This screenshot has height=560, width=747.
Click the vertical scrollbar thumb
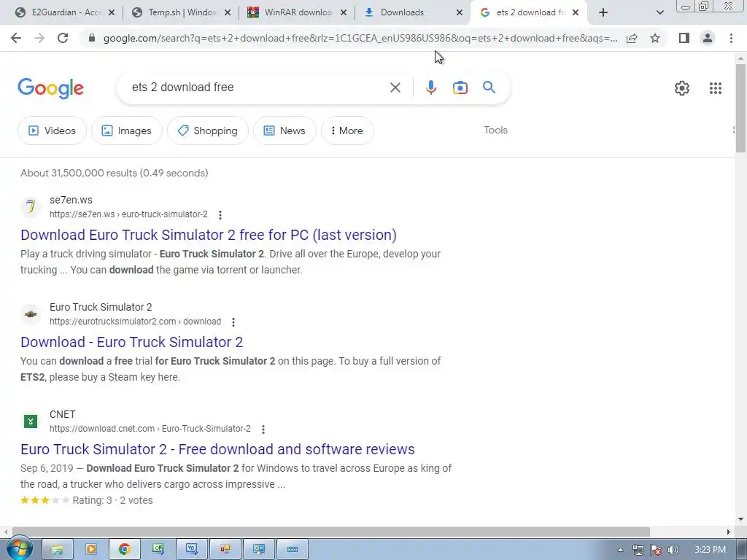740,108
